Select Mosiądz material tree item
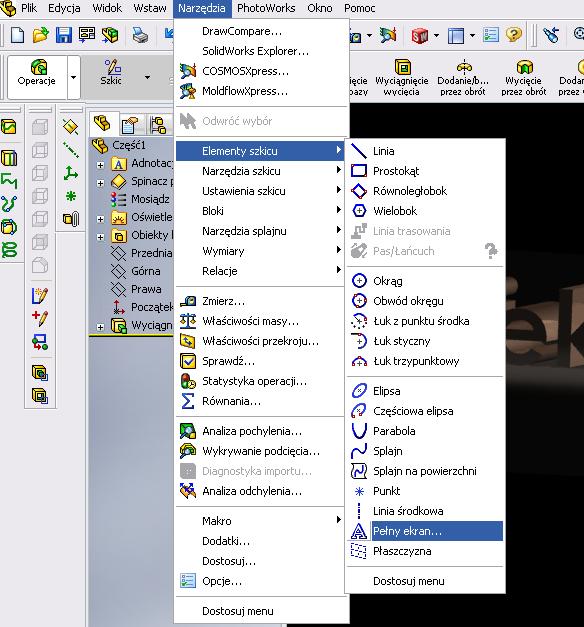 click(x=140, y=199)
